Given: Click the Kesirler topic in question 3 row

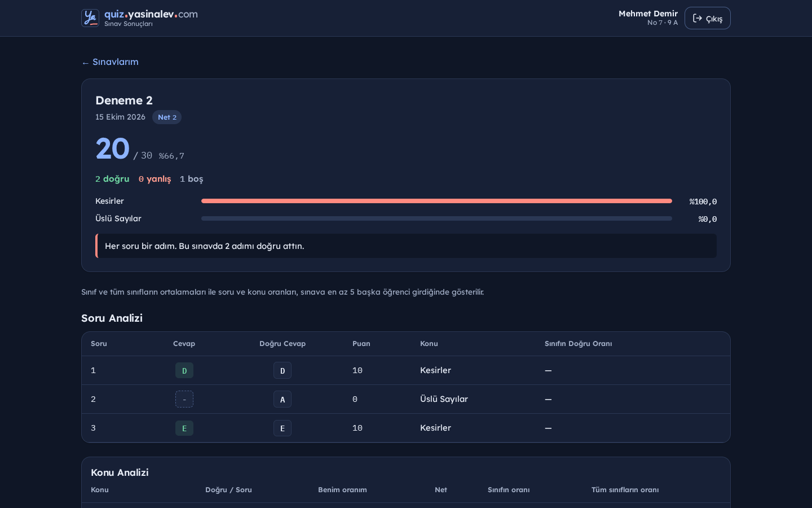Looking at the screenshot, I should 435,428.
